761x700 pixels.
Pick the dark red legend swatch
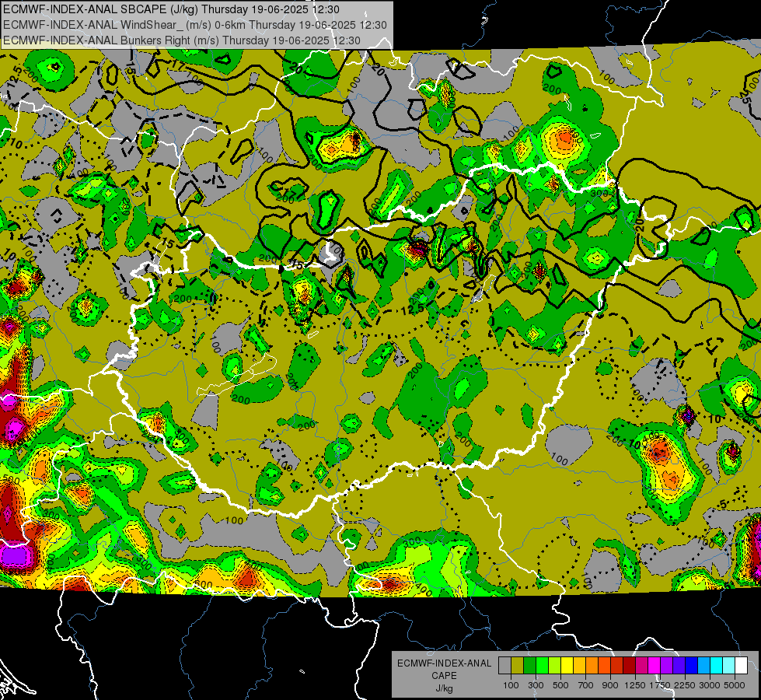629,666
